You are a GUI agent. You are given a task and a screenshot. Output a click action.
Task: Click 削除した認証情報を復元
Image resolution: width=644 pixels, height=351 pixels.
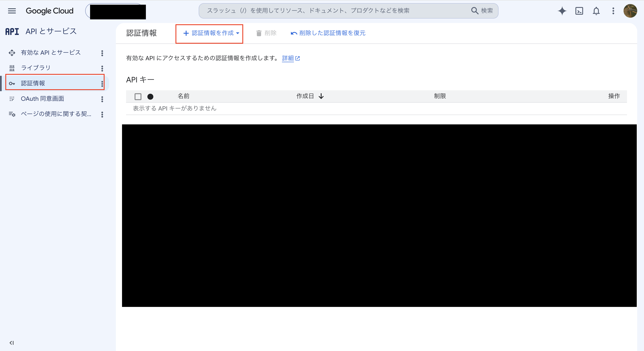(x=328, y=33)
